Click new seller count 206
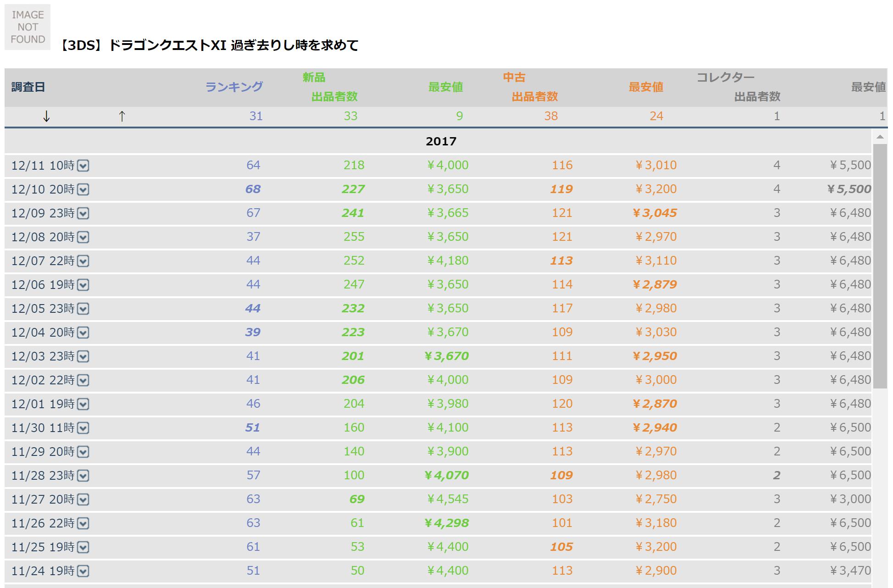This screenshot has width=893, height=588. pyautogui.click(x=353, y=380)
